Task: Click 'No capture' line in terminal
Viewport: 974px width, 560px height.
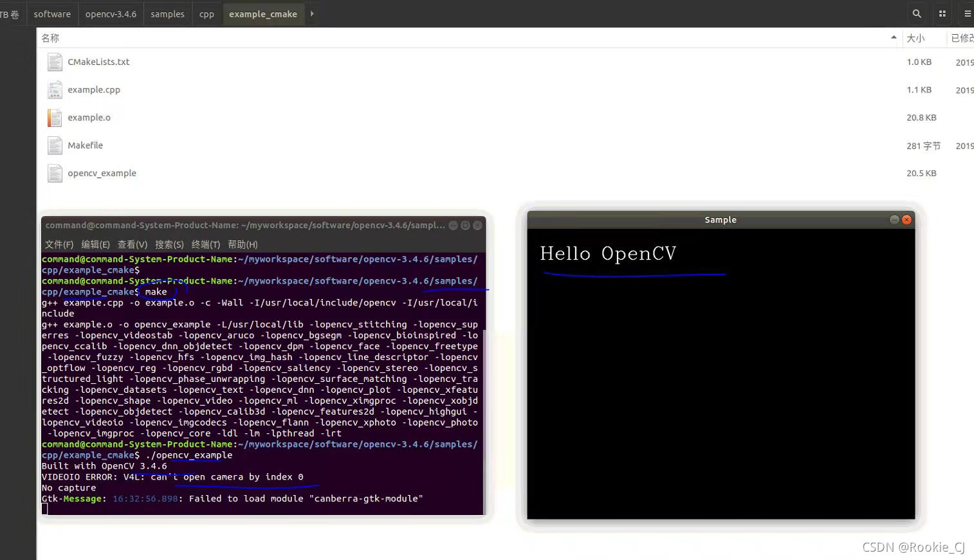Action: point(69,488)
